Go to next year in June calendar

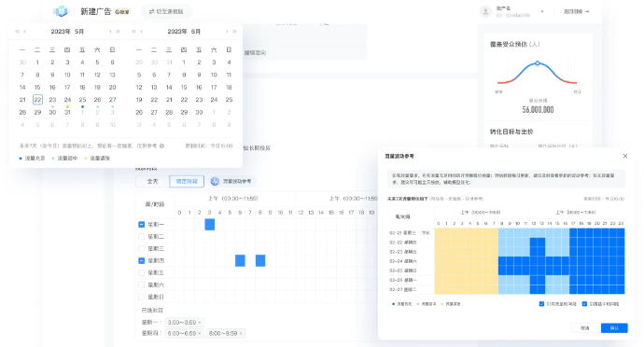(x=234, y=31)
